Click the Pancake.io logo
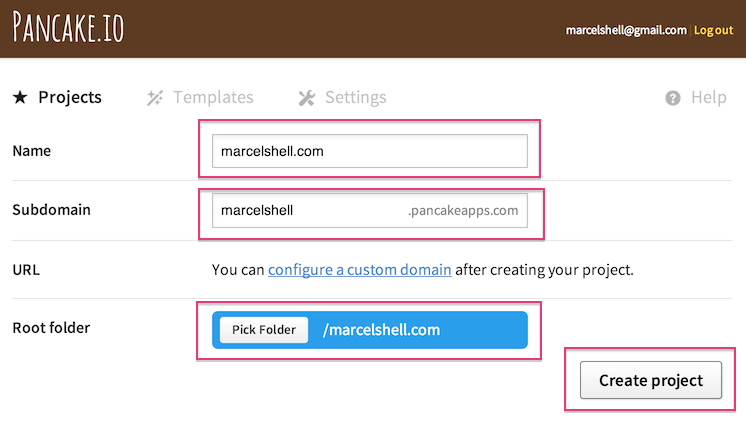Viewport: 746px width, 426px height. [68, 27]
